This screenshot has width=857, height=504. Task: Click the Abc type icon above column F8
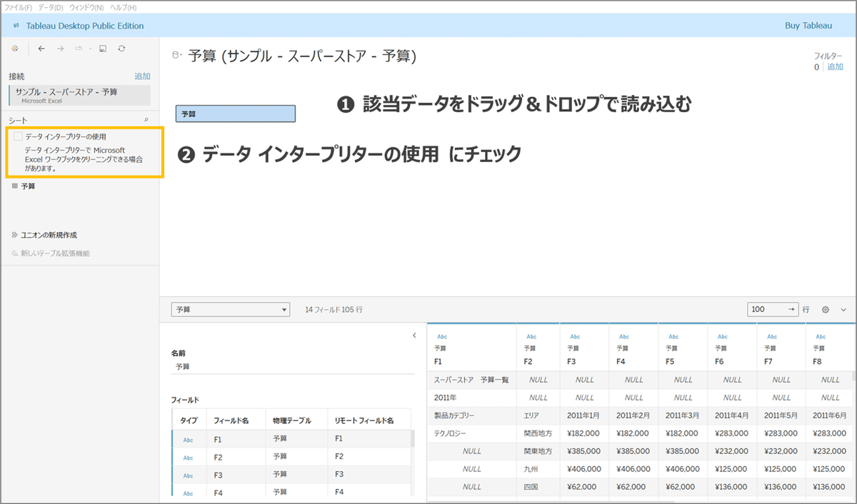[x=820, y=336]
